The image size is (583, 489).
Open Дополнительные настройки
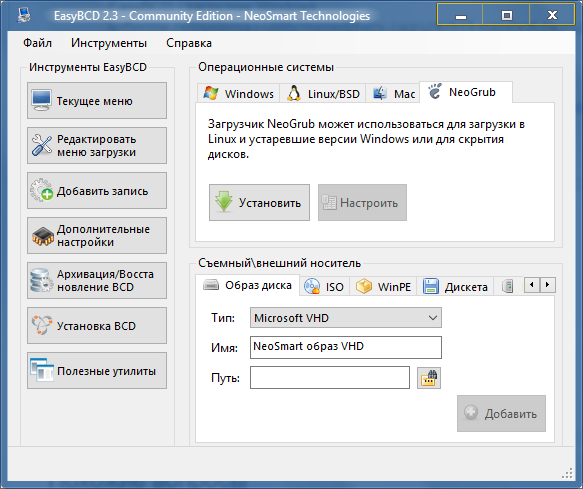(97, 236)
